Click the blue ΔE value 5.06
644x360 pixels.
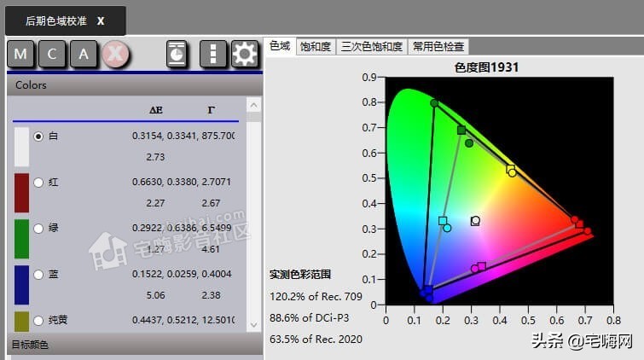click(x=155, y=295)
